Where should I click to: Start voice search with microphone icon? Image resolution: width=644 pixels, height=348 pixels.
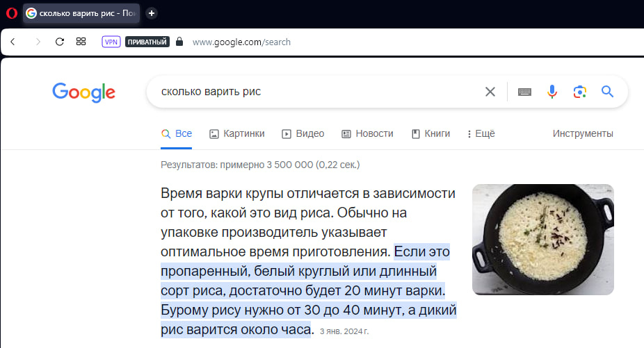pos(552,92)
